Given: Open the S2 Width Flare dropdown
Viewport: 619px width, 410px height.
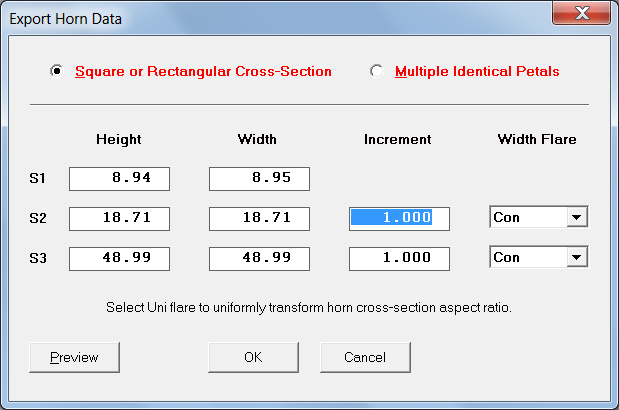Looking at the screenshot, I should click(576, 217).
